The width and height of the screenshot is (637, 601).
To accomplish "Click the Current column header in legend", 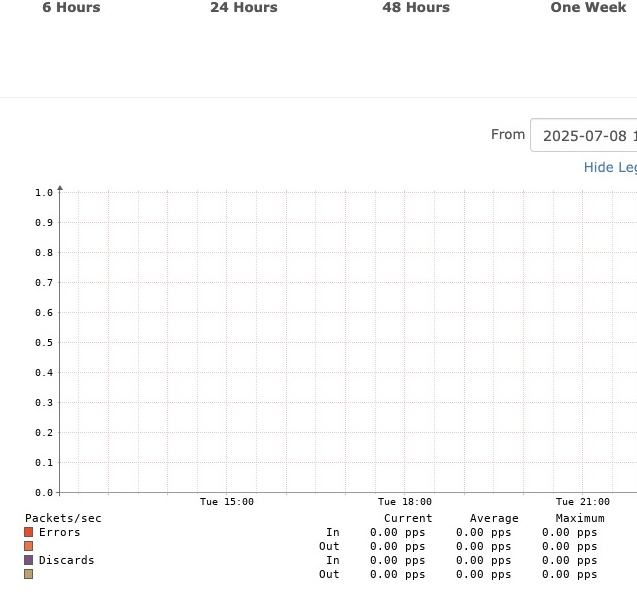I will (408, 519).
